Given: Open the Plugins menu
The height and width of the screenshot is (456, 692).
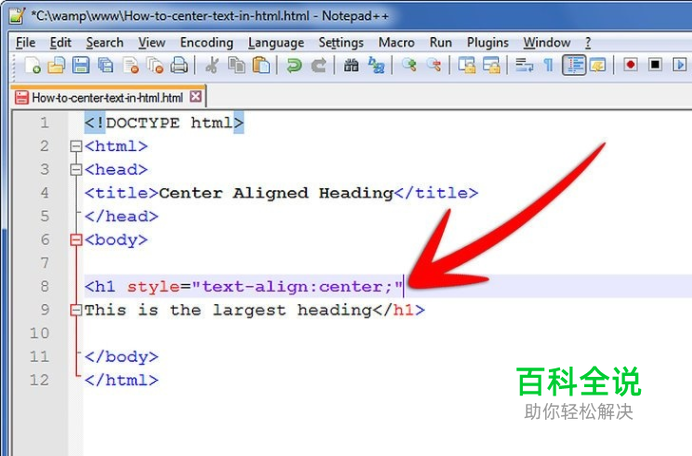Looking at the screenshot, I should pos(488,43).
